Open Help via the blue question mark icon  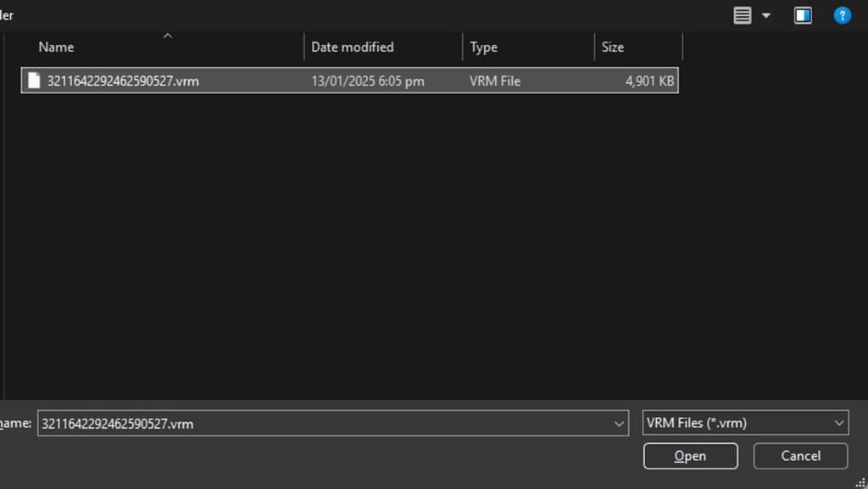(x=842, y=15)
